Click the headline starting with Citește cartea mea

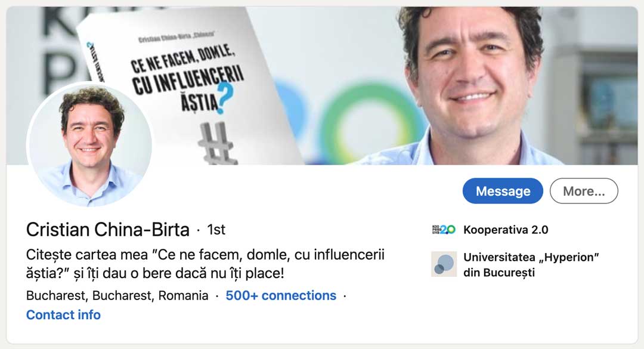(205, 264)
